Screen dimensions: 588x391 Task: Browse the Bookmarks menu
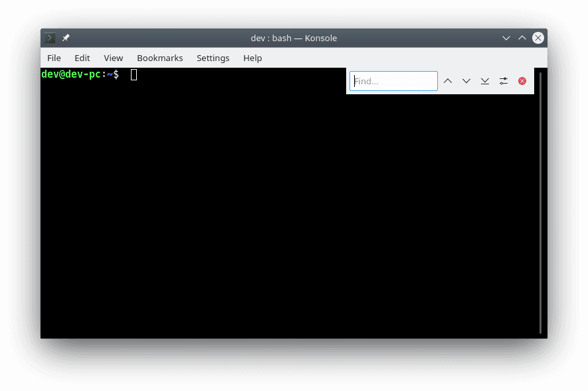click(x=159, y=58)
